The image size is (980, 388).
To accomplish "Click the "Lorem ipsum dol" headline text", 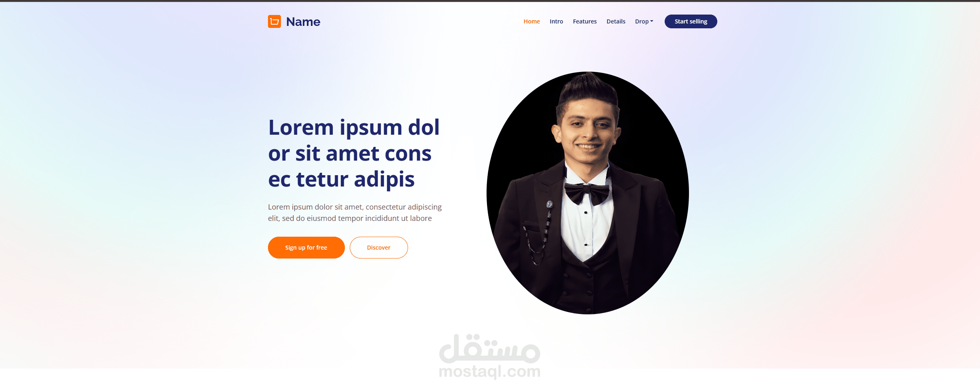I will pyautogui.click(x=354, y=127).
